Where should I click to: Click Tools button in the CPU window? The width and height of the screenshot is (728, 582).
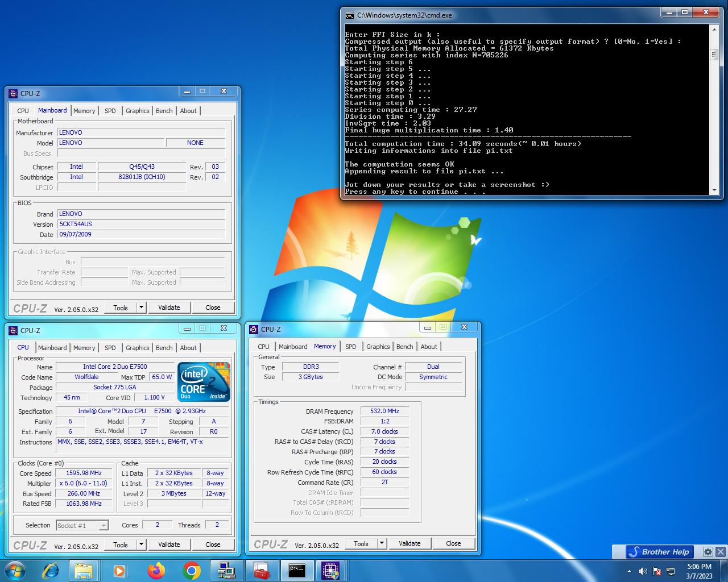pos(121,544)
